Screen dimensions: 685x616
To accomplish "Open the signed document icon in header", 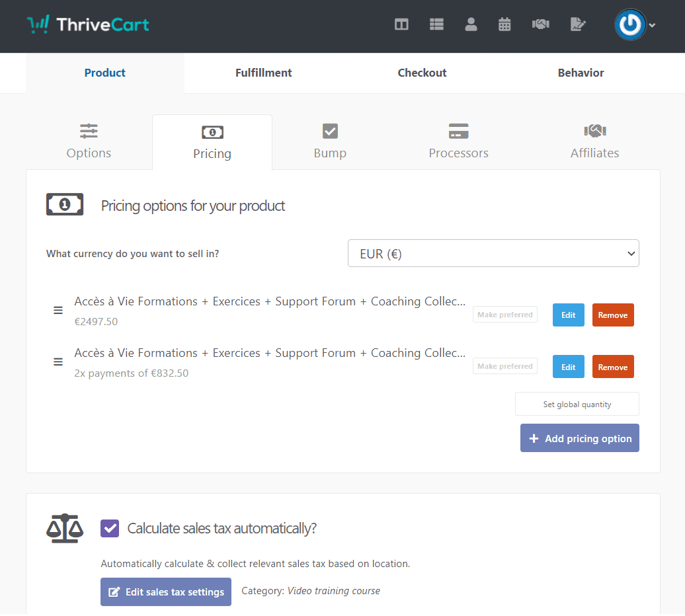I will (x=577, y=24).
